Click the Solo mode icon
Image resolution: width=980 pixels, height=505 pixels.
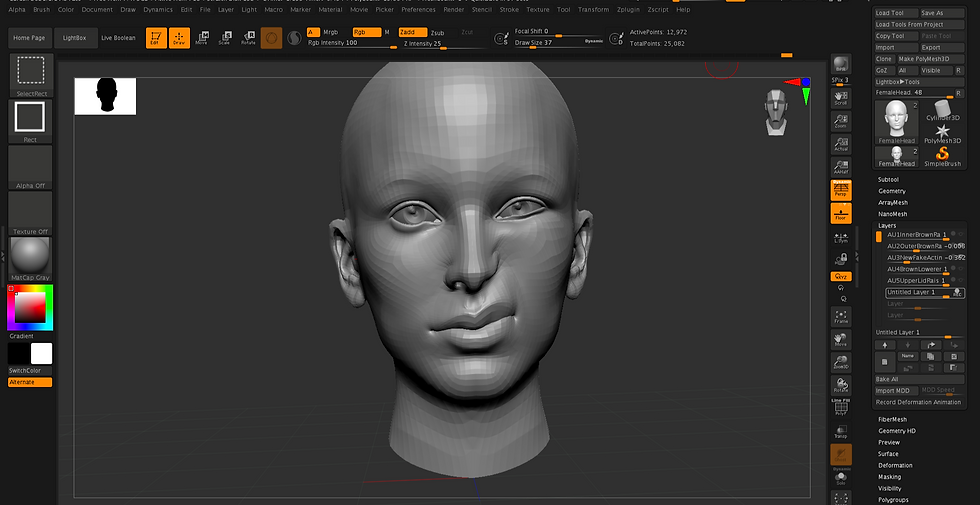pos(841,478)
